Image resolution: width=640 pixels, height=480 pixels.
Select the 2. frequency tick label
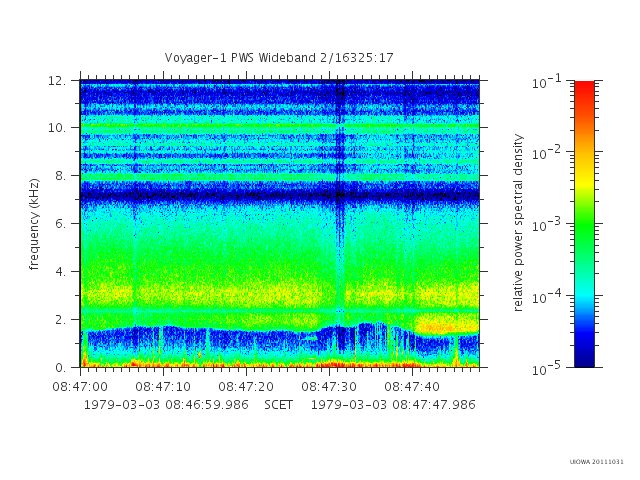tap(60, 320)
